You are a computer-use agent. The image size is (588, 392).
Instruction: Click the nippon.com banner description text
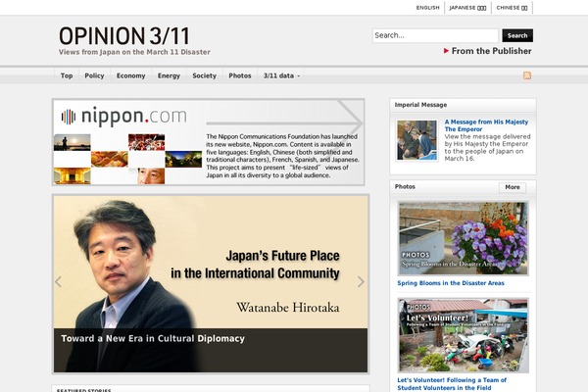point(282,156)
